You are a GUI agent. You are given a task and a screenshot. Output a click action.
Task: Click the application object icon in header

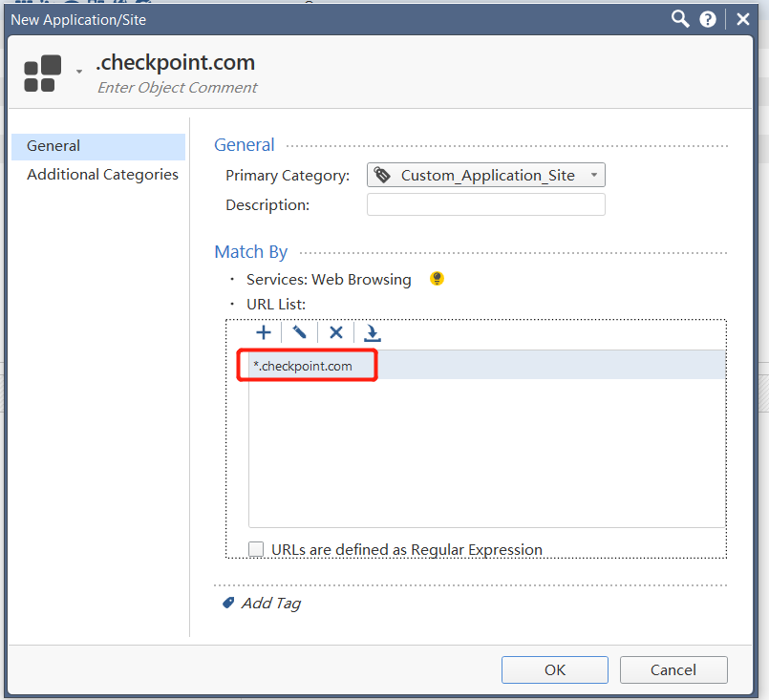pyautogui.click(x=43, y=74)
